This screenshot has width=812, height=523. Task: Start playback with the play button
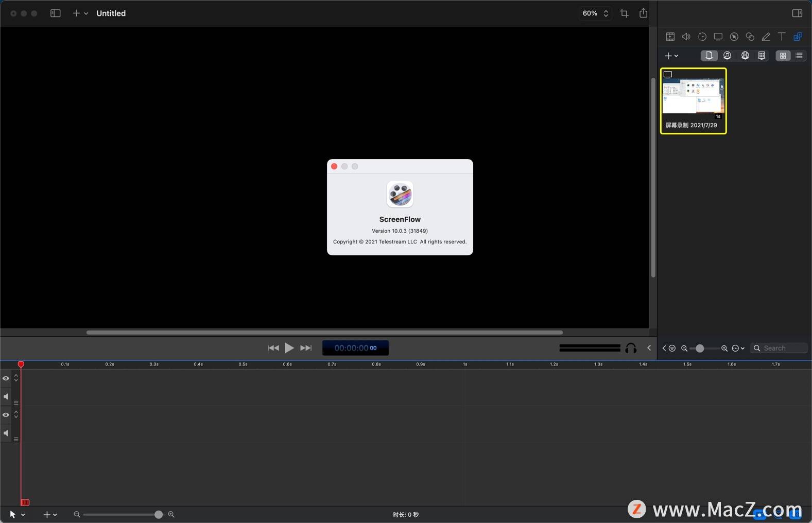pos(289,348)
